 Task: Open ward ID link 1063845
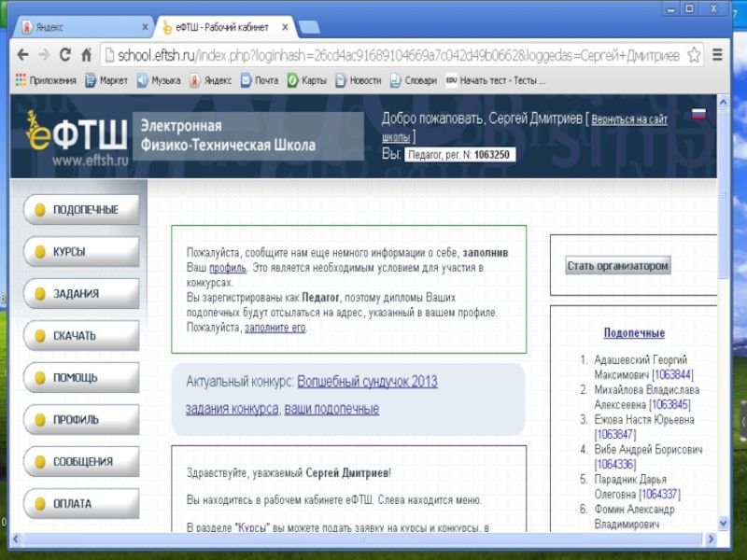click(x=669, y=405)
